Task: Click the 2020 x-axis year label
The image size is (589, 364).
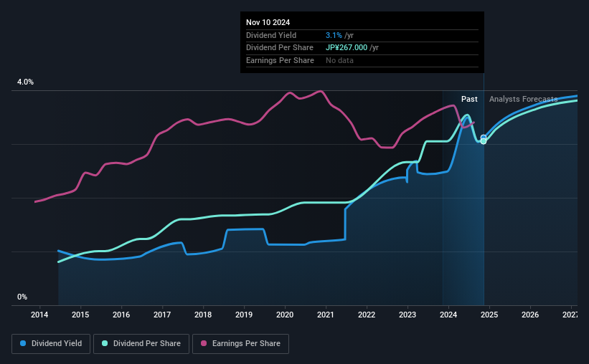Action: pos(285,315)
